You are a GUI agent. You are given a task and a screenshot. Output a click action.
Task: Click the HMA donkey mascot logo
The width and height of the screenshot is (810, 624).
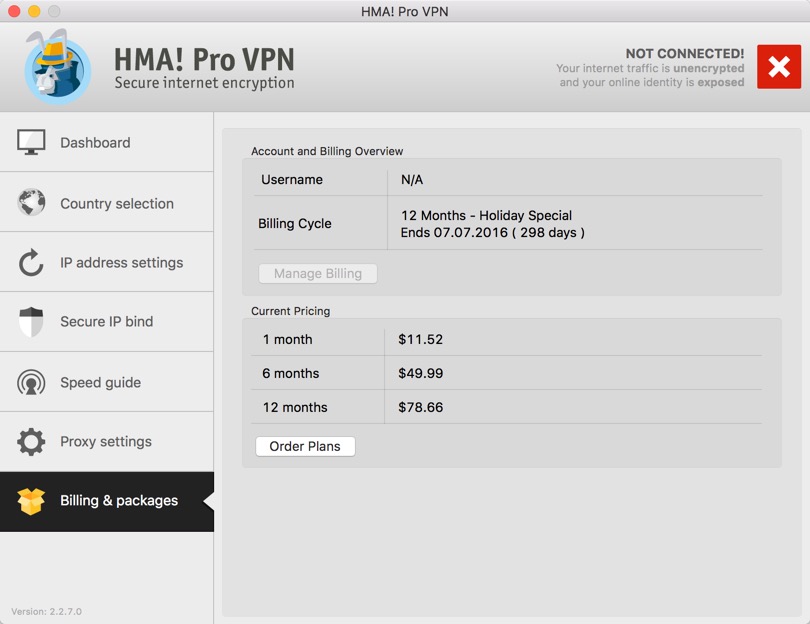57,66
